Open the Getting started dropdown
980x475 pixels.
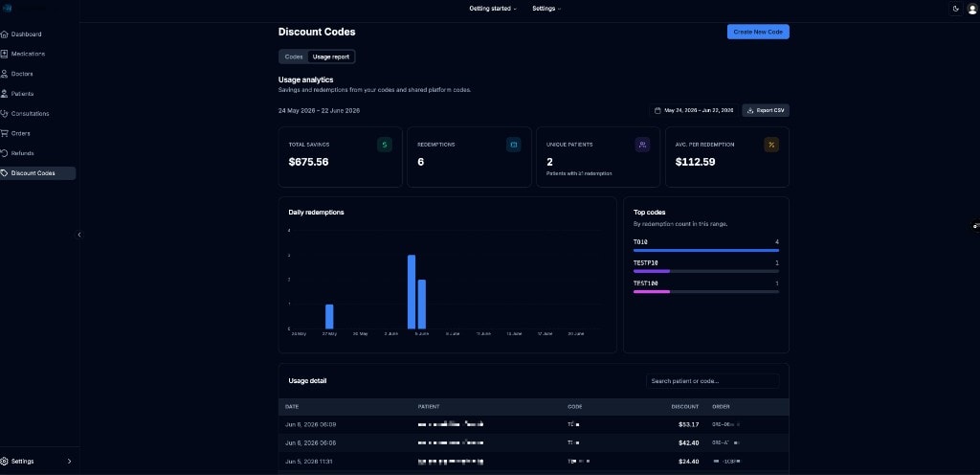(x=493, y=9)
